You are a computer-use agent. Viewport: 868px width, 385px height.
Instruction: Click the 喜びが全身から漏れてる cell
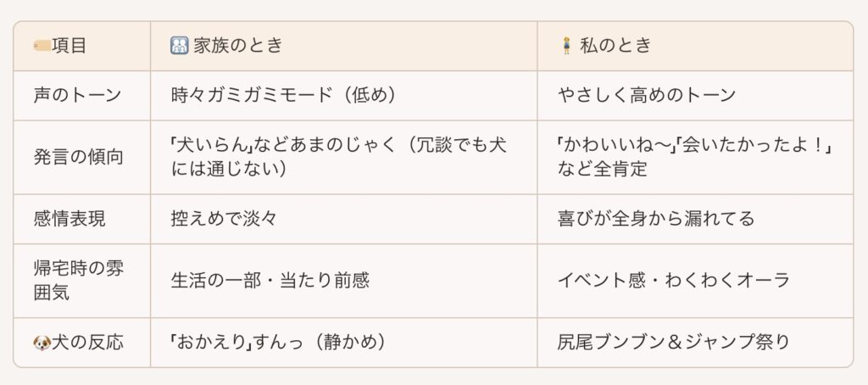click(x=695, y=219)
